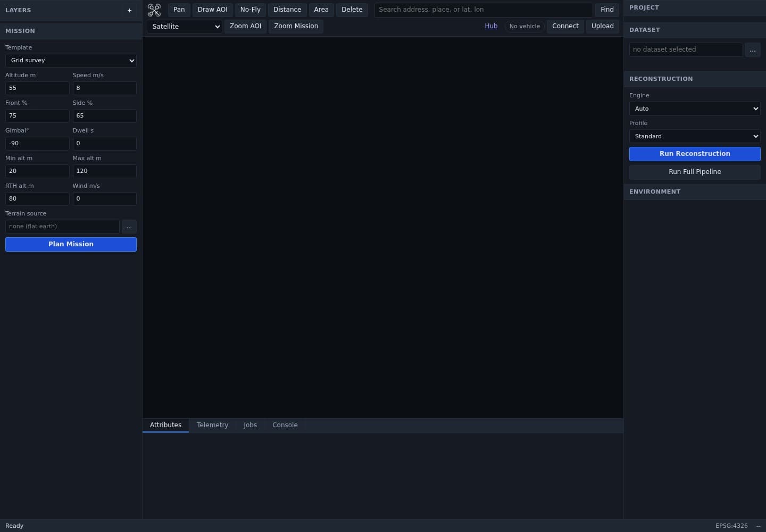The image size is (766, 532).
Task: Edit the Dwell s field
Action: [x=105, y=144]
